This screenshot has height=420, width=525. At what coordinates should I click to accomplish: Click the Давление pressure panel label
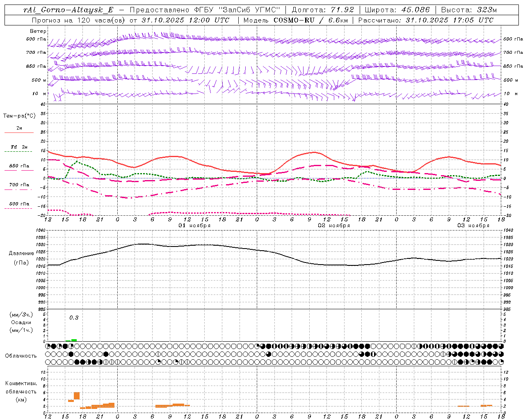(x=21, y=253)
